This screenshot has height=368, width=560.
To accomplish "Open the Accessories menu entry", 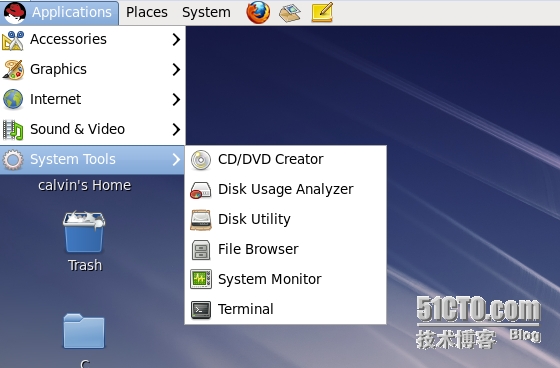I will (x=92, y=39).
